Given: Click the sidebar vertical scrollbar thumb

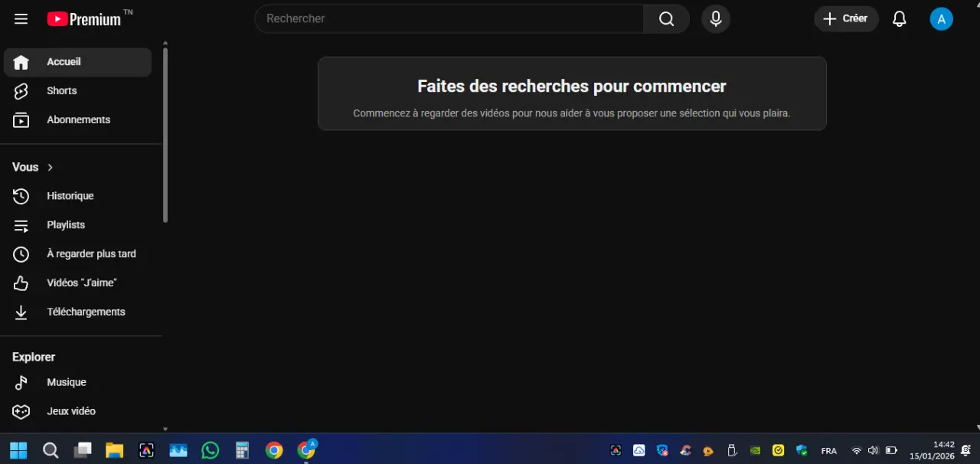Looking at the screenshot, I should pyautogui.click(x=165, y=135).
